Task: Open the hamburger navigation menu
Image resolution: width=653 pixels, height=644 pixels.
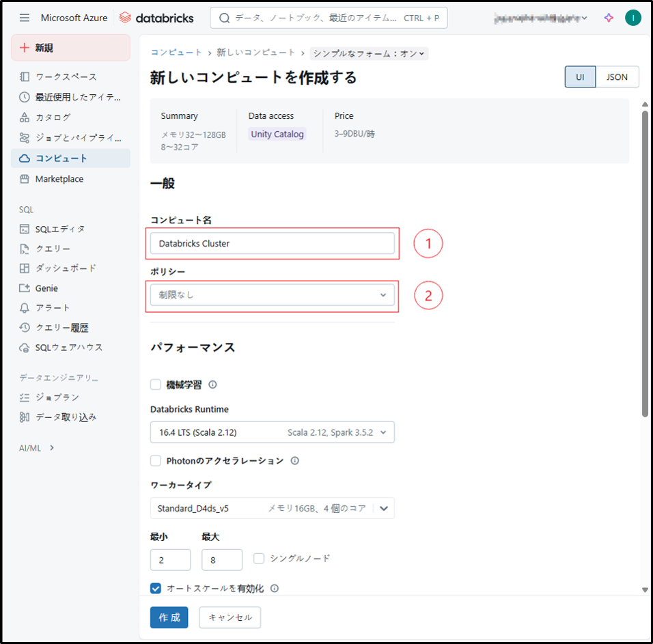Action: tap(25, 18)
